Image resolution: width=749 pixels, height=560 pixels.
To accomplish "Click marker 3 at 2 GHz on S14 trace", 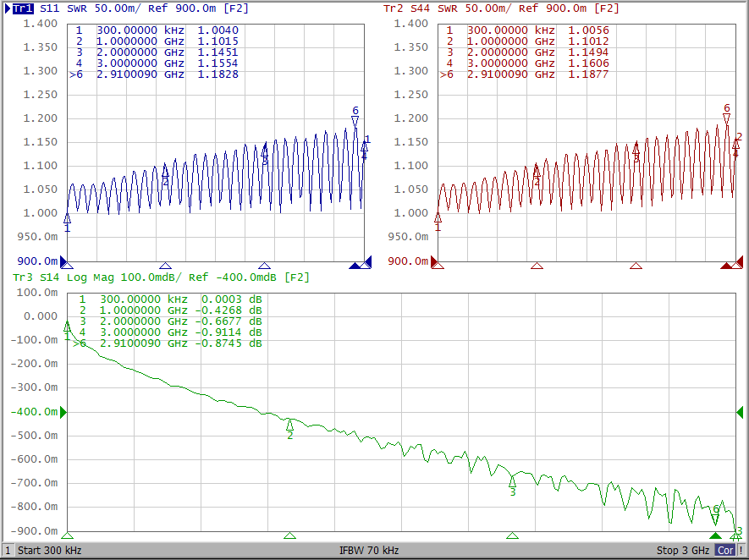I will coord(512,480).
